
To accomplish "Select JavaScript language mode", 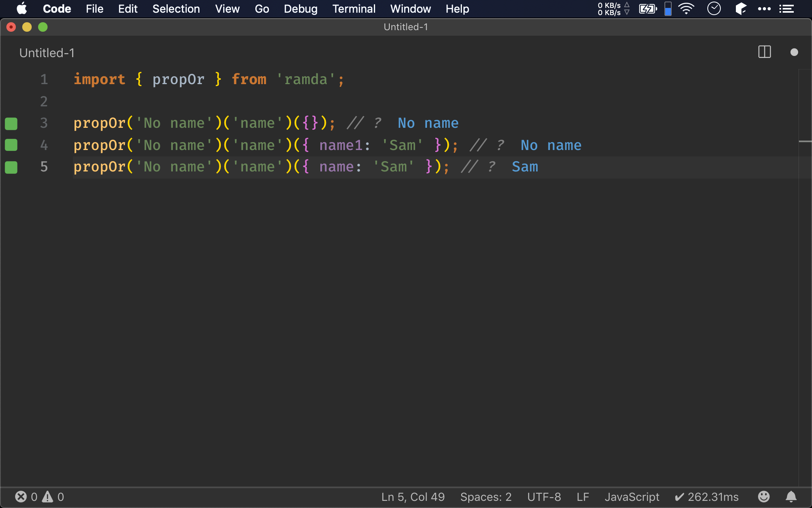I will (632, 497).
